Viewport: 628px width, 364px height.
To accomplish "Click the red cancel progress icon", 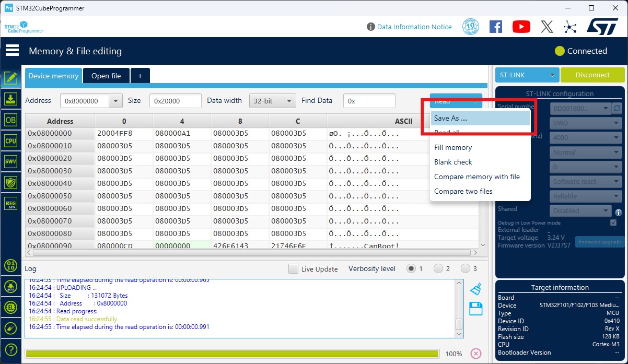I will (475, 354).
